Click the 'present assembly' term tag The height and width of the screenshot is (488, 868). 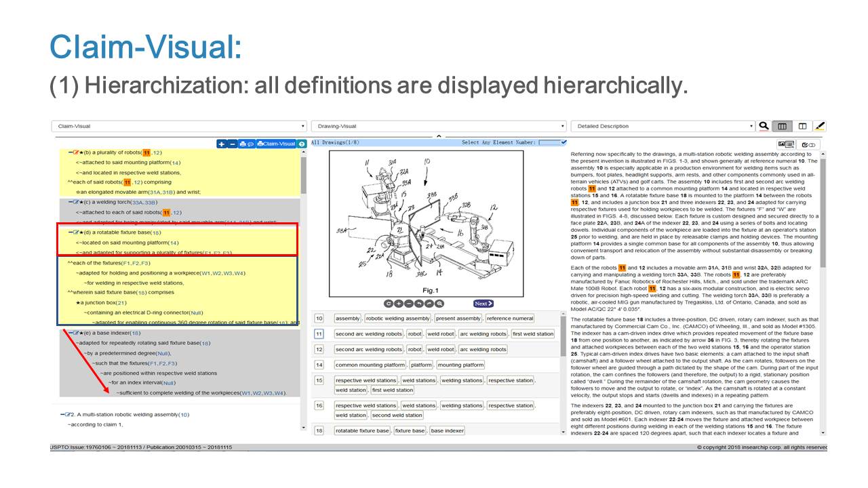(x=458, y=318)
